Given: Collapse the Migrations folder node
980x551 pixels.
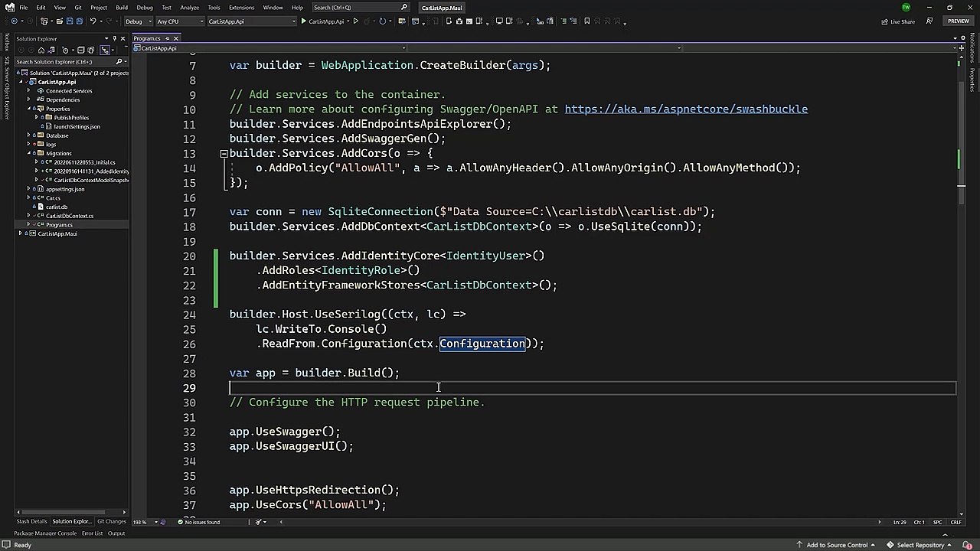Looking at the screenshot, I should [x=29, y=153].
